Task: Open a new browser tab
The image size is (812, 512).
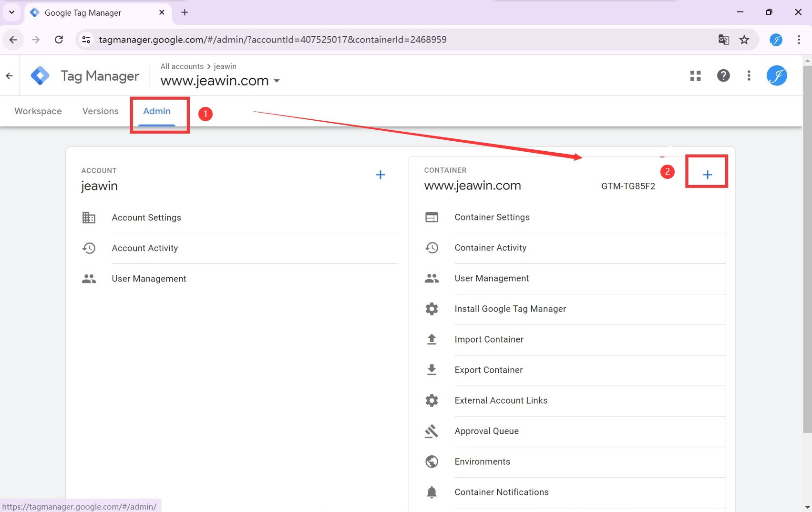Action: pyautogui.click(x=185, y=12)
